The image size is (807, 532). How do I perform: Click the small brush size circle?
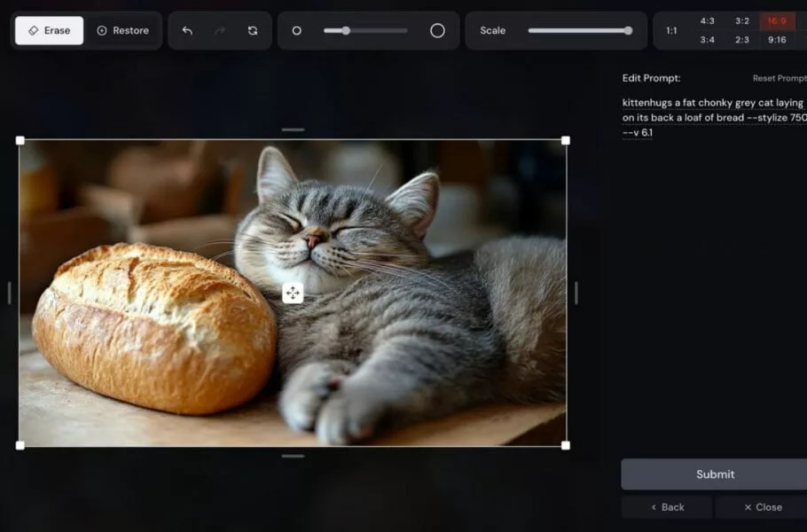coord(297,30)
